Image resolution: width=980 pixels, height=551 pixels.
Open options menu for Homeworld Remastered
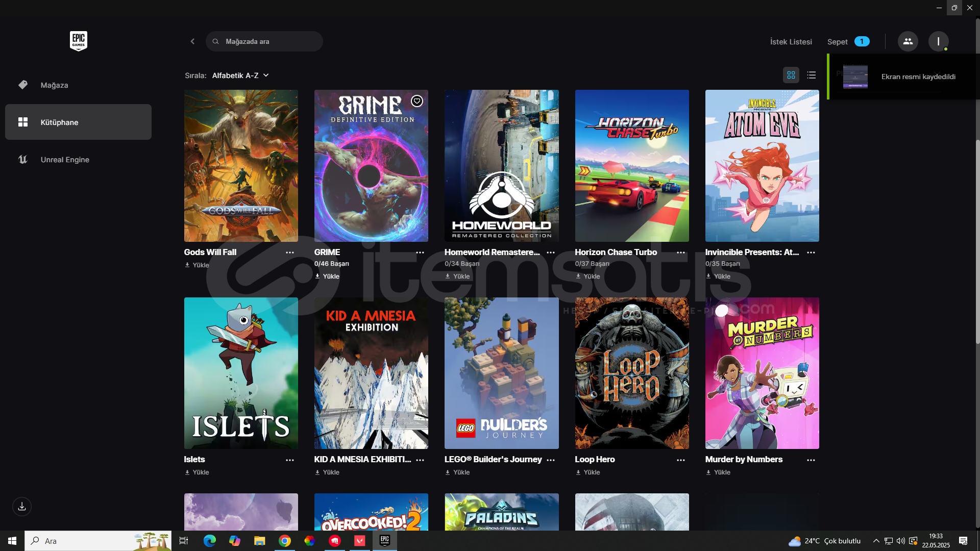pos(551,253)
